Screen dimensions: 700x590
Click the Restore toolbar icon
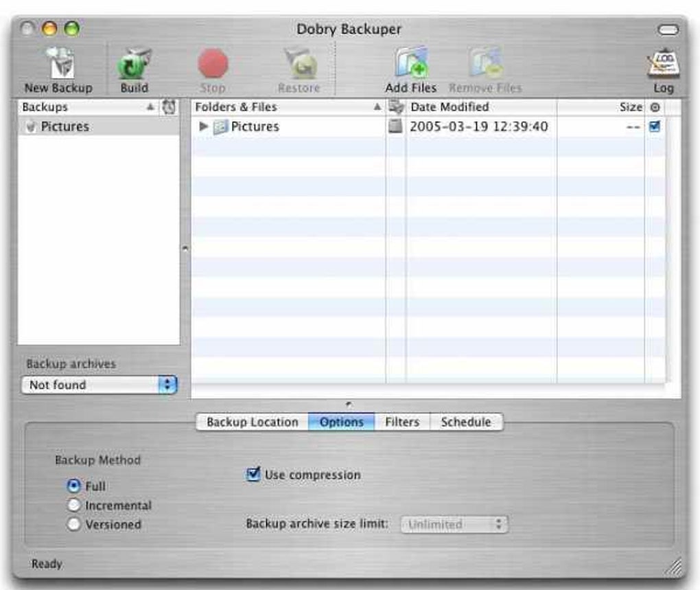click(x=300, y=64)
